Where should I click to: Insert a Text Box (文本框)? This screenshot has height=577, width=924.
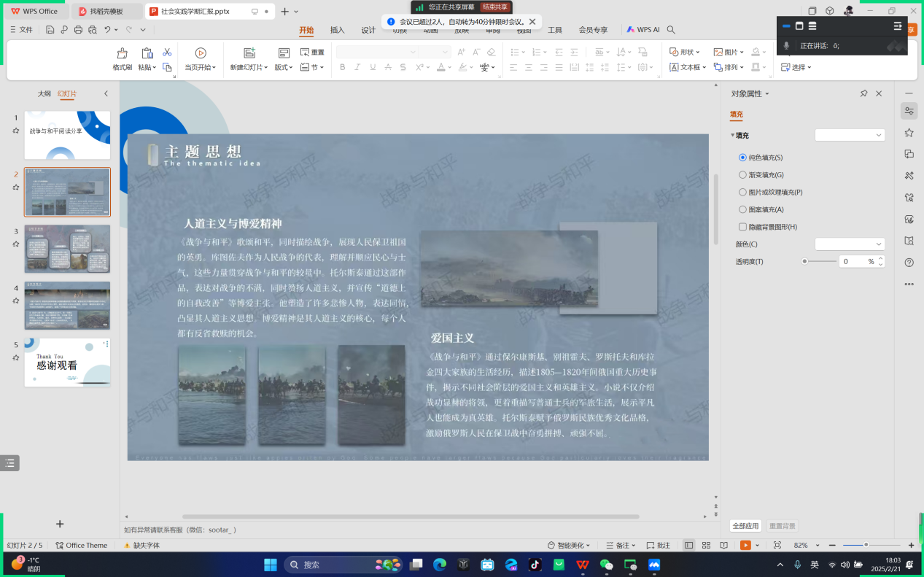click(686, 67)
